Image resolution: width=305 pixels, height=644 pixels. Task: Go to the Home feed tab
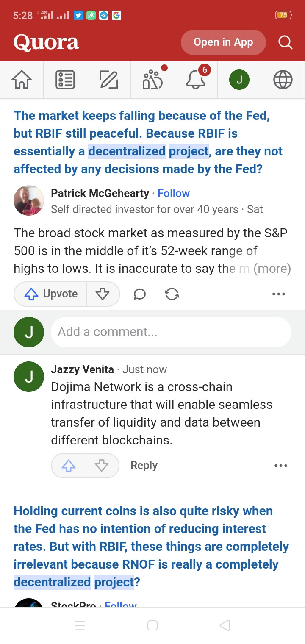click(x=22, y=80)
